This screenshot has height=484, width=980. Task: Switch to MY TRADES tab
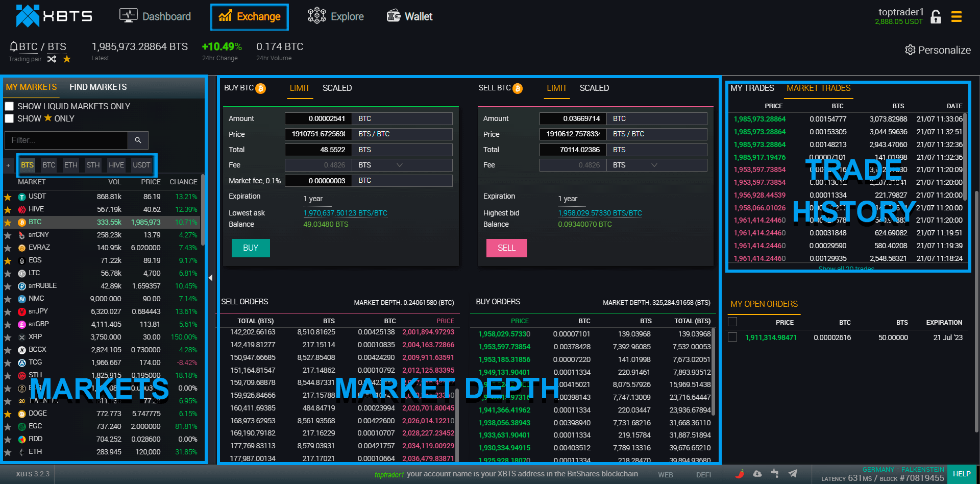coord(752,88)
